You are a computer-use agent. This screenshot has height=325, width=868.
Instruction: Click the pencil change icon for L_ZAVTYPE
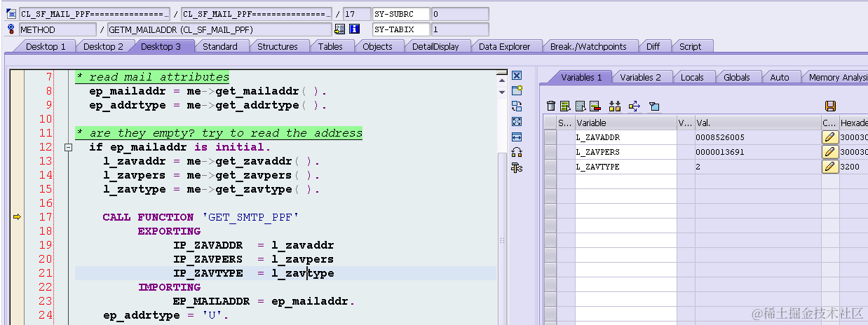[830, 167]
